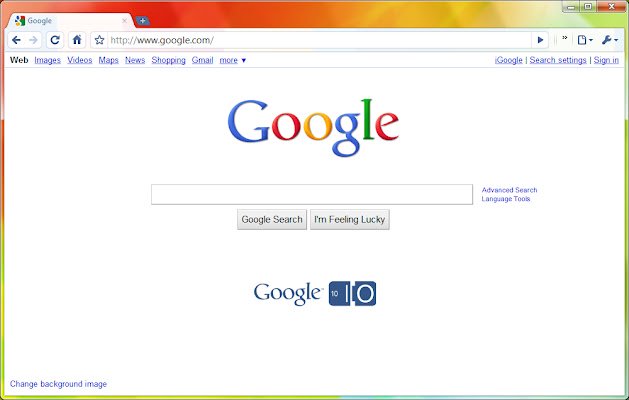
Task: Click the address bar URL field
Action: (319, 40)
